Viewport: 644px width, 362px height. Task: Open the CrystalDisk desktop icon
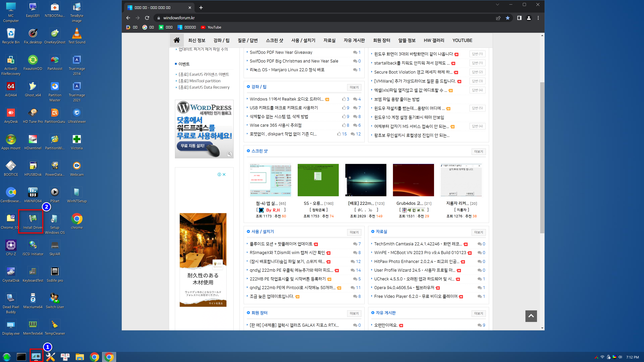11,275
